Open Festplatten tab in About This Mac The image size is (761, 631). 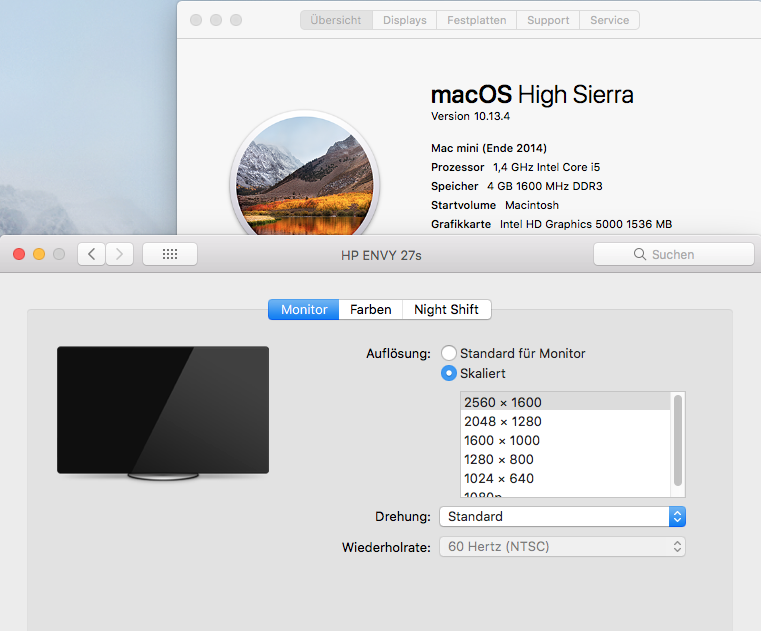click(x=477, y=20)
